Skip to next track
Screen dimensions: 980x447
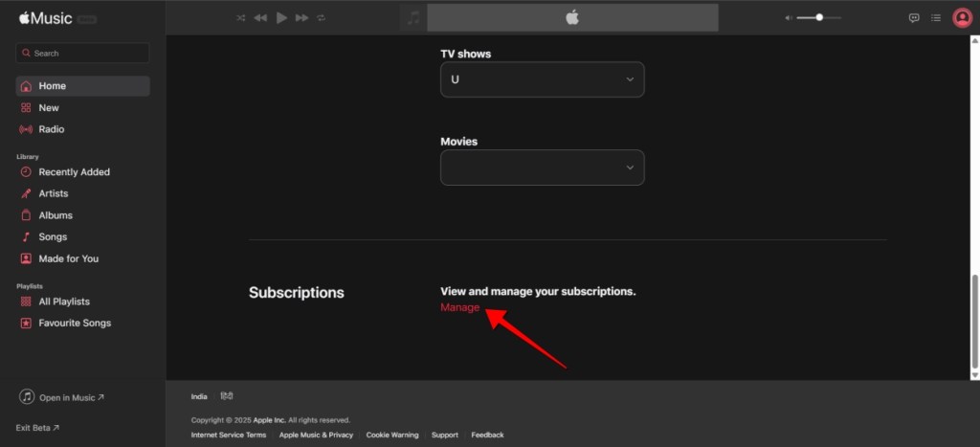[x=301, y=18]
